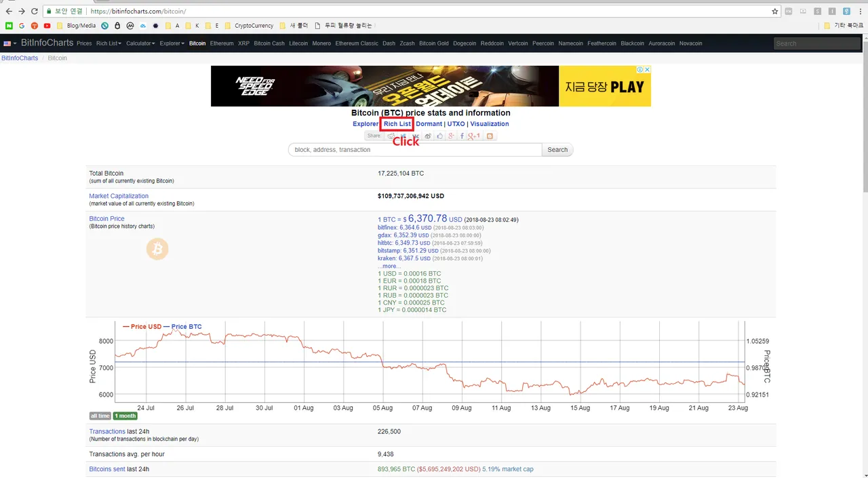The width and height of the screenshot is (868, 478).
Task: Click the browser forward arrow
Action: coord(22,12)
